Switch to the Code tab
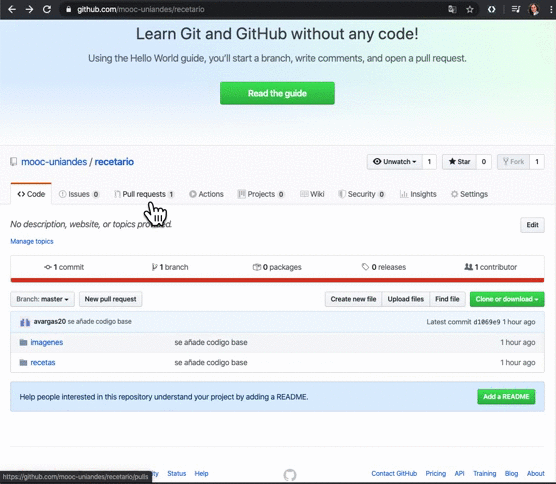Screen dimensions: 556x484 (31, 194)
